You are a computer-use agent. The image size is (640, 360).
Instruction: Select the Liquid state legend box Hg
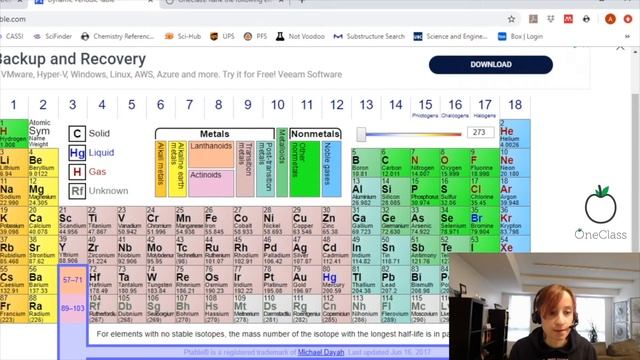(77, 153)
